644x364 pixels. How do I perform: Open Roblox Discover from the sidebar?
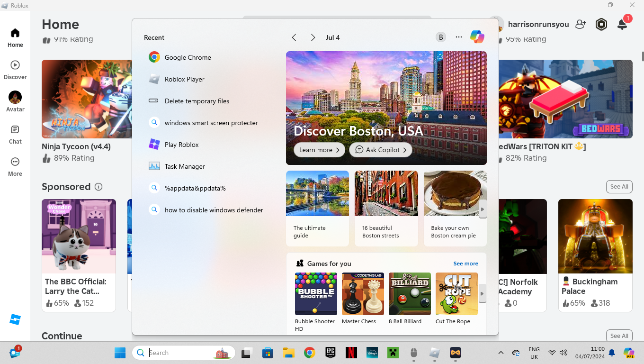pos(15,70)
